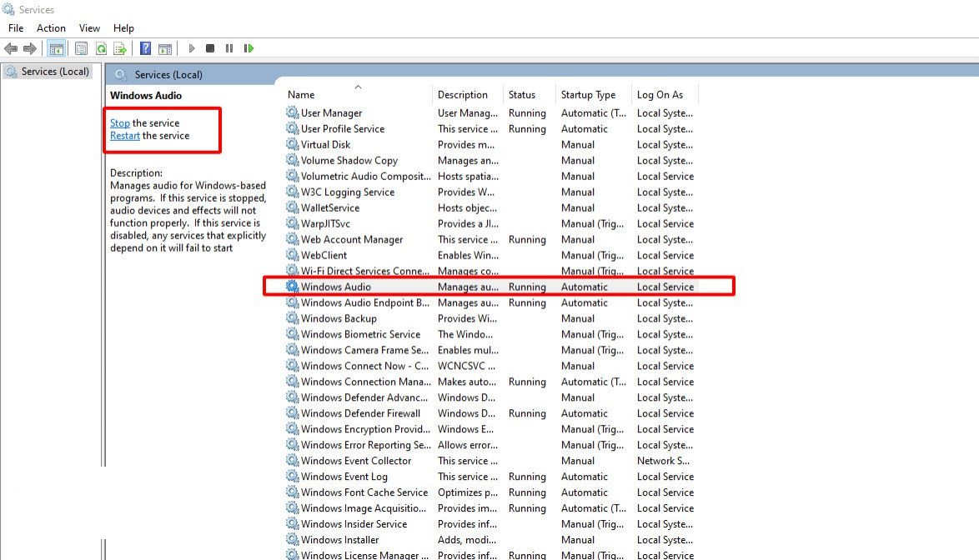Select the Windows Insider Service row

coord(491,524)
